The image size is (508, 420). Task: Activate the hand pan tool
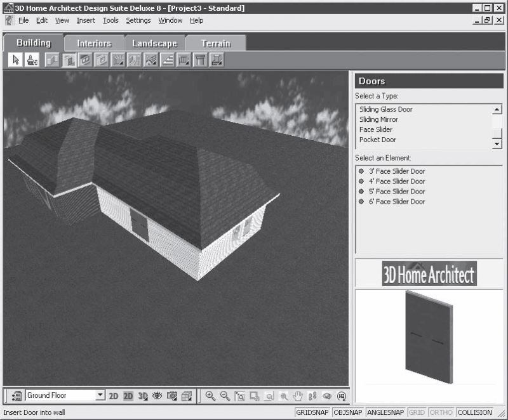(x=298, y=396)
